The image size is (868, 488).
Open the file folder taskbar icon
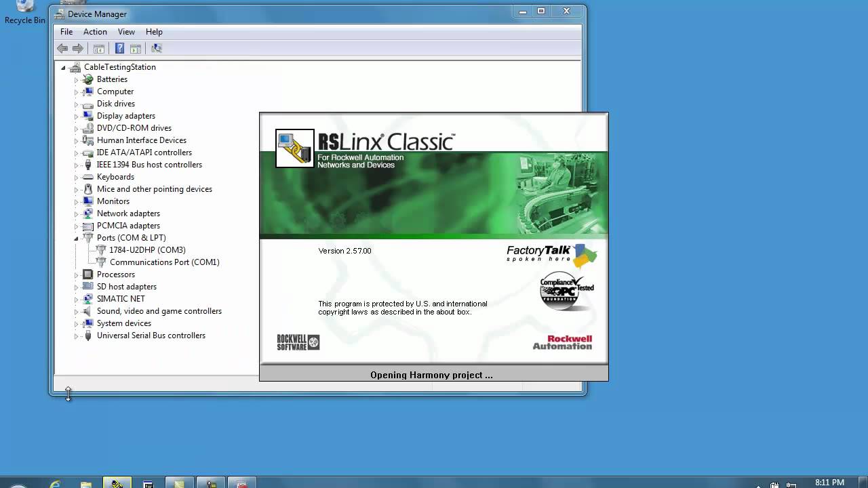pos(86,484)
